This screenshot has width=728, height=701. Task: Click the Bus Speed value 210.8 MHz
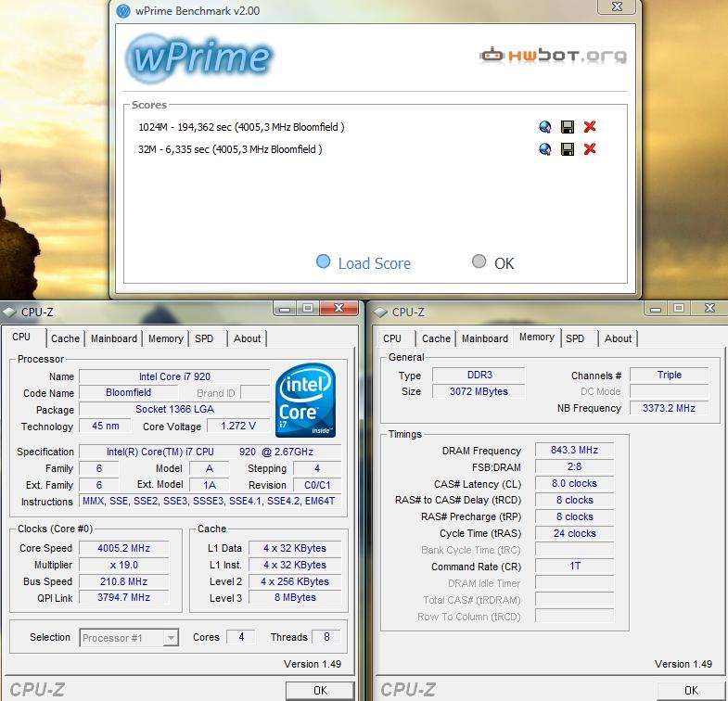point(124,581)
